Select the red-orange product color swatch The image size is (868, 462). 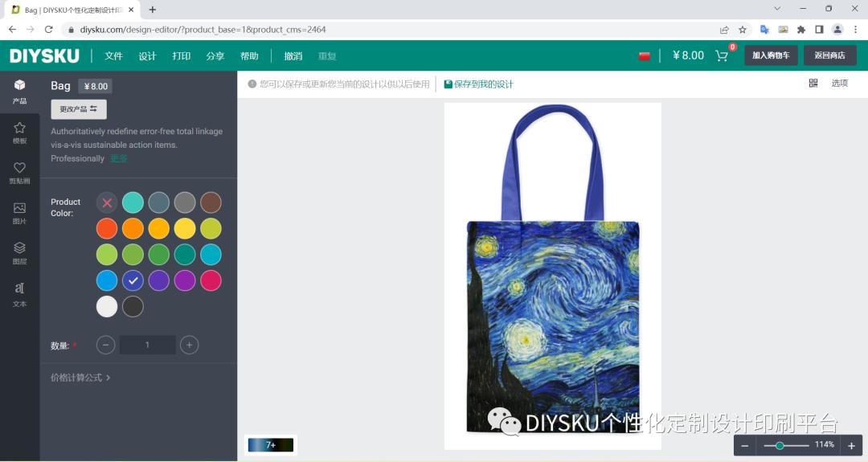click(107, 228)
